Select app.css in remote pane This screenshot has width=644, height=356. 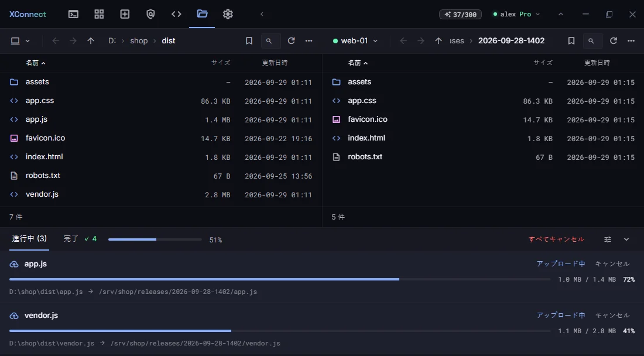pos(484,101)
